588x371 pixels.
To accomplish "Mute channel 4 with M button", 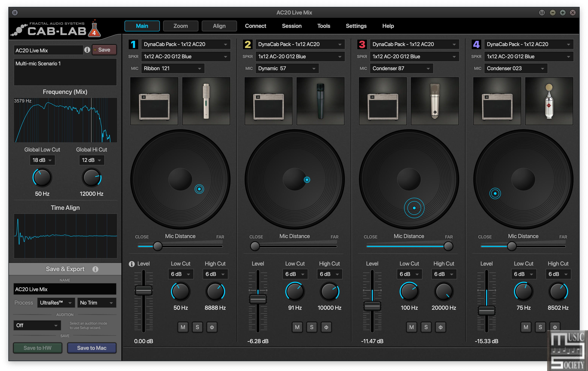I will pos(526,327).
